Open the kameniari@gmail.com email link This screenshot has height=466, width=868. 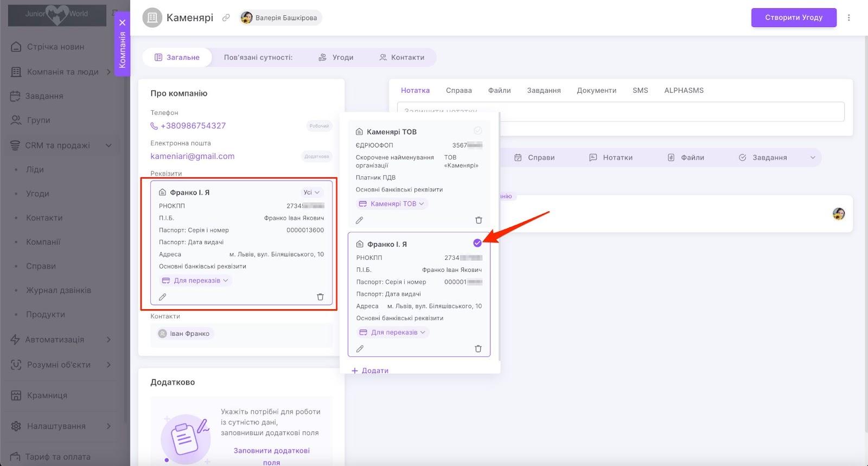click(193, 156)
